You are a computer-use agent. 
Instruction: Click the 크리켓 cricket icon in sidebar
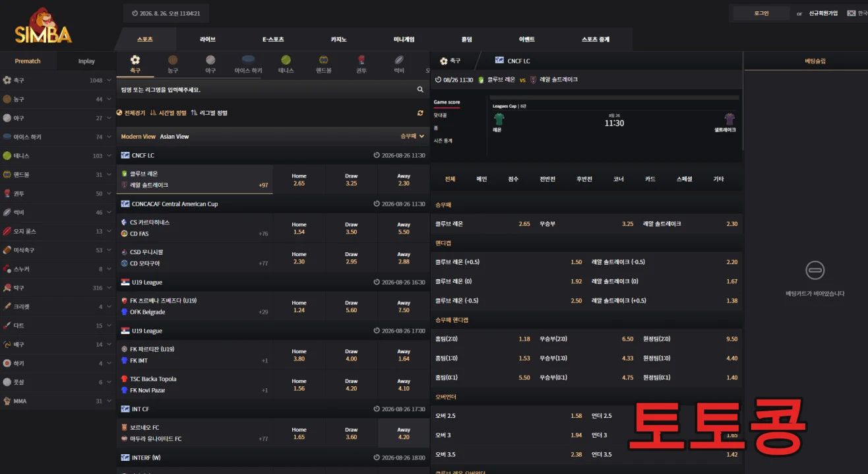pos(7,306)
